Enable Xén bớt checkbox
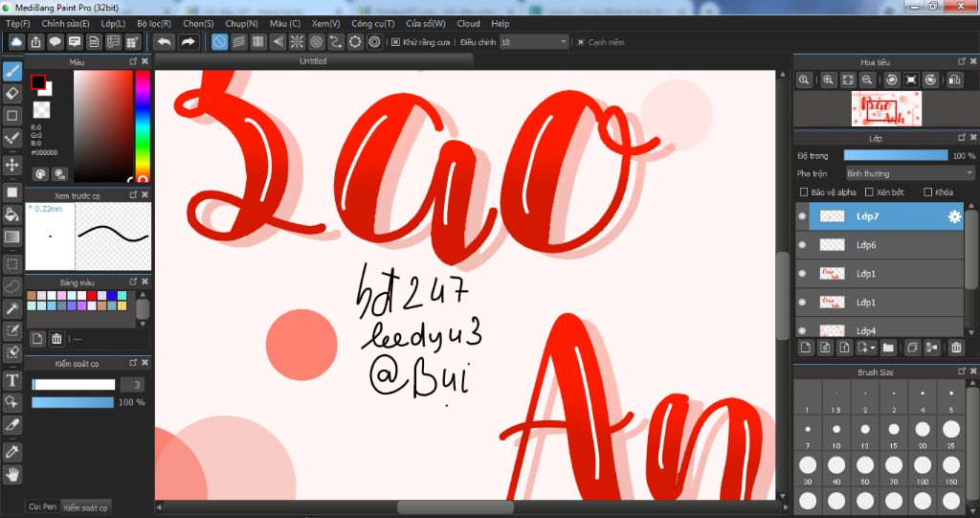 click(869, 192)
